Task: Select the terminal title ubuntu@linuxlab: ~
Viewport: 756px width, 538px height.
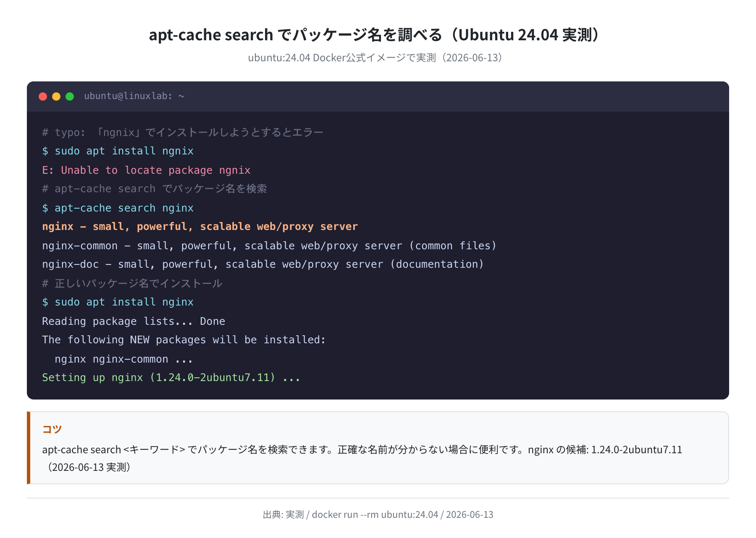Action: 134,96
